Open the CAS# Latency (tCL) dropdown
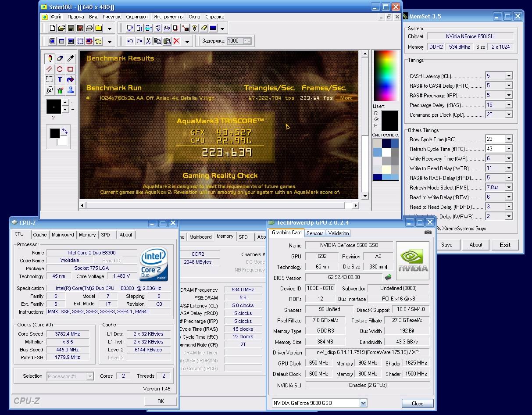Image resolution: width=532 pixels, height=415 pixels. point(509,76)
